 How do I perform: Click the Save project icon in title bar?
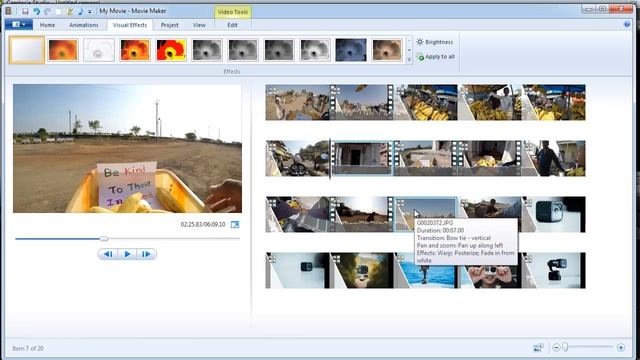[x=25, y=11]
